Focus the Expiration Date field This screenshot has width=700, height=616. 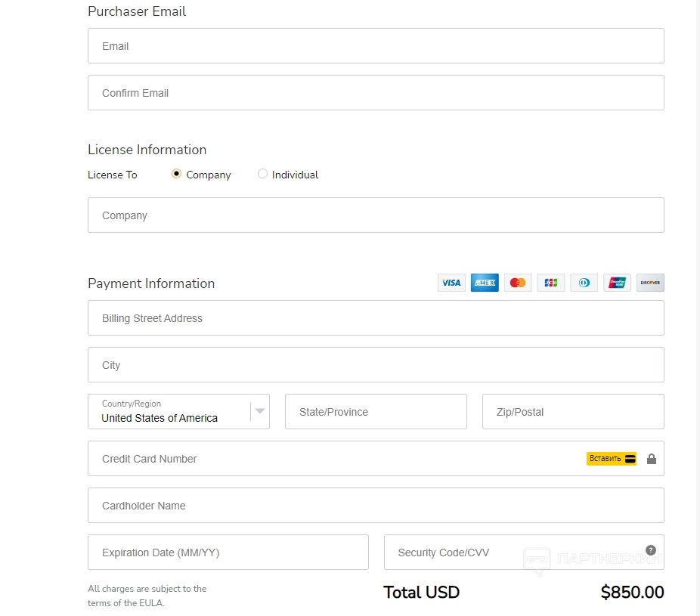228,553
